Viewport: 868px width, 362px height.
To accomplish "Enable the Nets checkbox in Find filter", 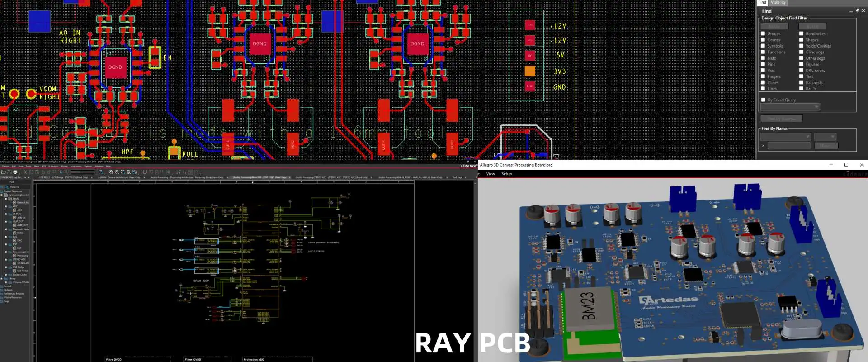I will pos(763,58).
